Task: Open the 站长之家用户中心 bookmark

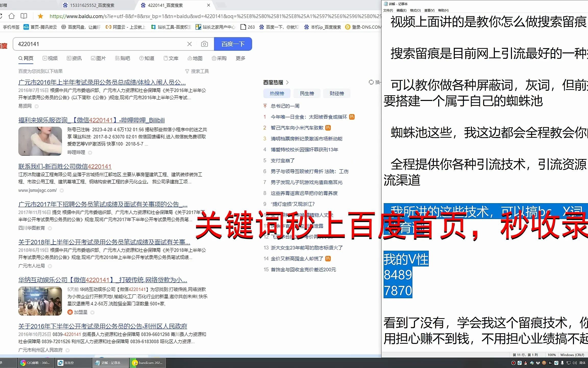Action: point(215,27)
